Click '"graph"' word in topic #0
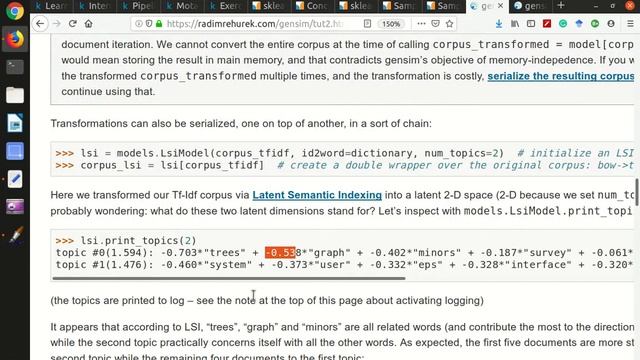The width and height of the screenshot is (640, 360). click(x=329, y=253)
